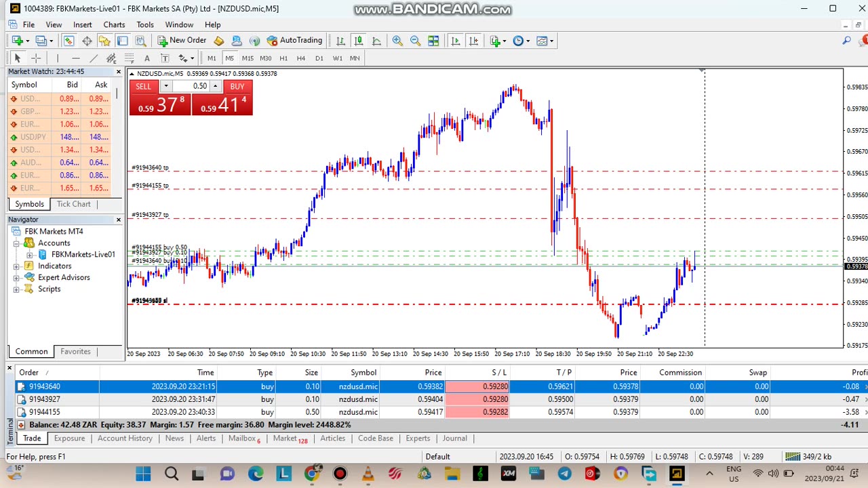This screenshot has height=488, width=868.
Task: Select order 91943927 row
Action: click(441, 399)
